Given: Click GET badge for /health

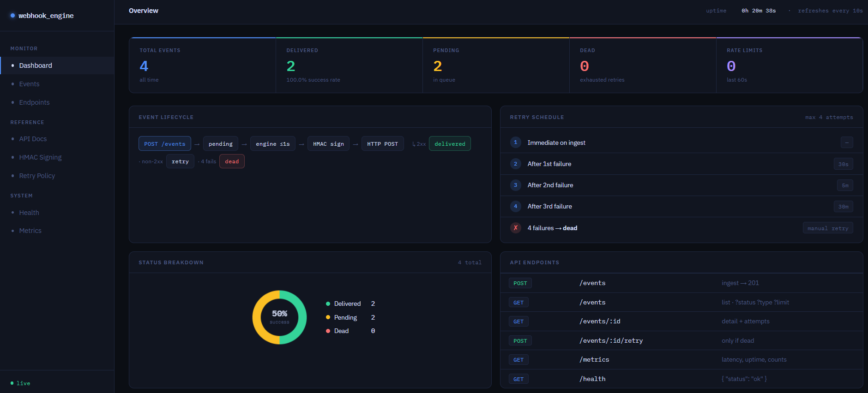Looking at the screenshot, I should [518, 379].
